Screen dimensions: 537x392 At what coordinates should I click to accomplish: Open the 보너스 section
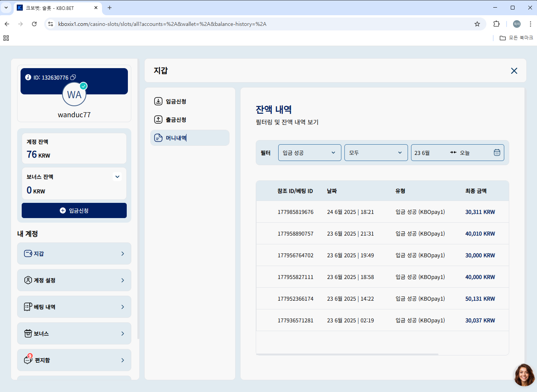[74, 333]
